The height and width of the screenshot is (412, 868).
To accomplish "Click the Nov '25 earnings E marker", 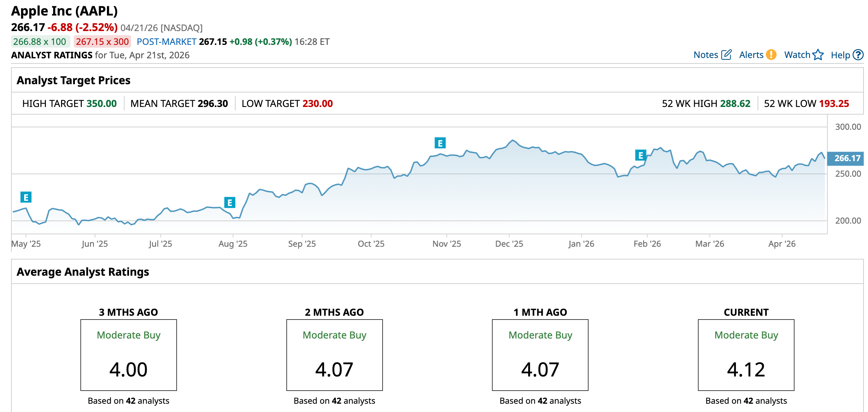I will [440, 143].
